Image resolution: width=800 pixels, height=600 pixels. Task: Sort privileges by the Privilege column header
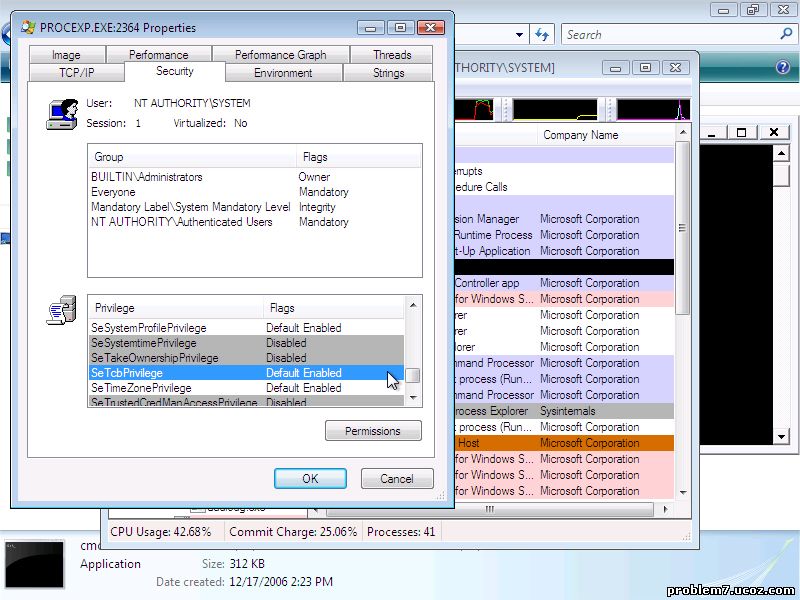175,308
